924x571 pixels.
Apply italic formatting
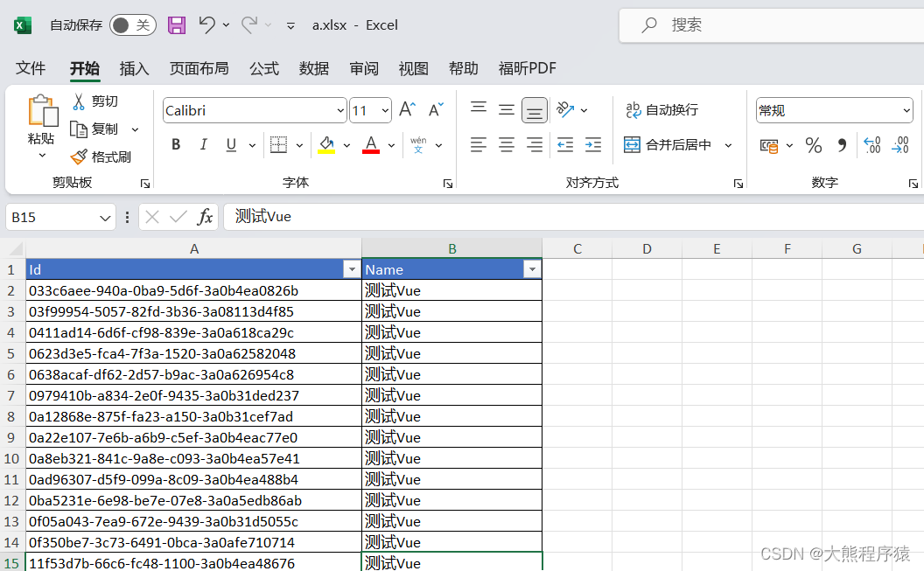point(202,144)
